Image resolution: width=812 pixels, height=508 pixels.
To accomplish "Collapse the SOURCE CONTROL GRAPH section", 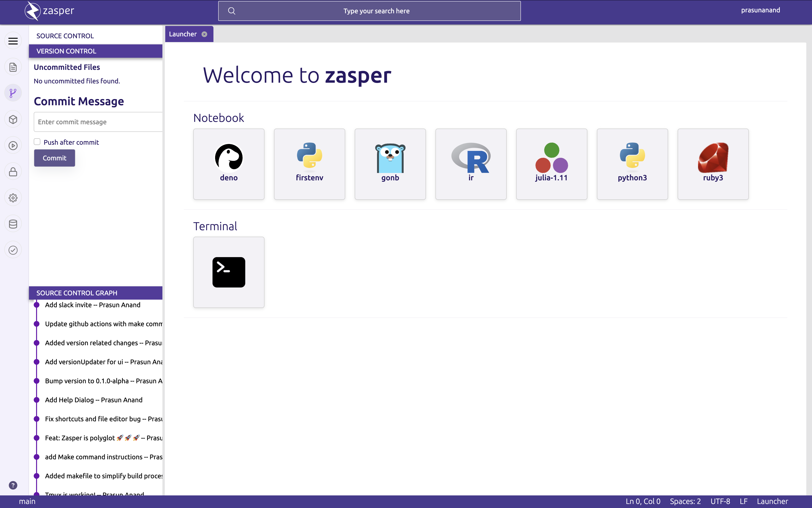I will [x=96, y=293].
